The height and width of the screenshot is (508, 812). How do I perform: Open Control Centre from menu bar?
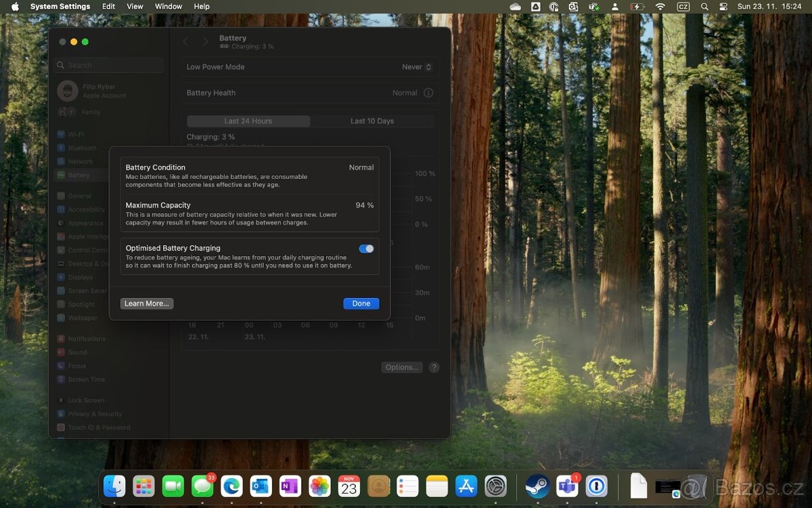click(723, 6)
